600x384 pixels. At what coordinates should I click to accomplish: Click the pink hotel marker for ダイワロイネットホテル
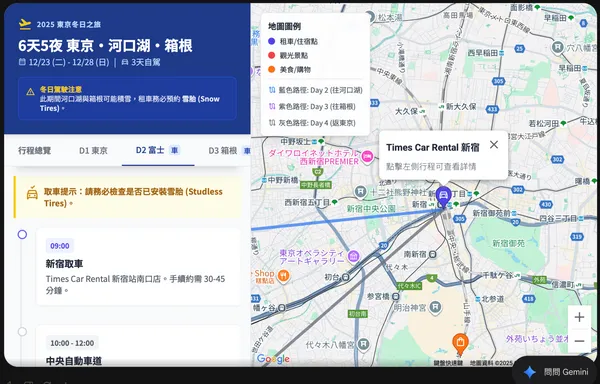pyautogui.click(x=367, y=156)
